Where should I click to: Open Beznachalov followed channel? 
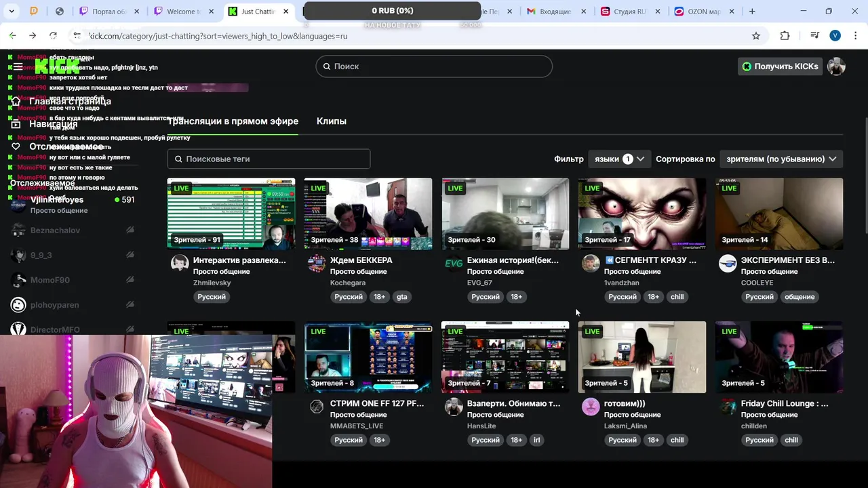(x=73, y=230)
